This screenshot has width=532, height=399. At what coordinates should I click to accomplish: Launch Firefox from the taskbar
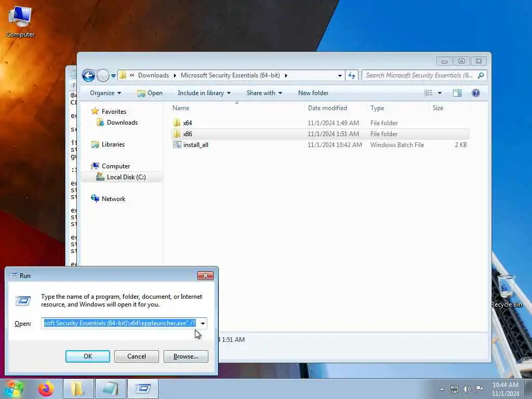tap(46, 389)
